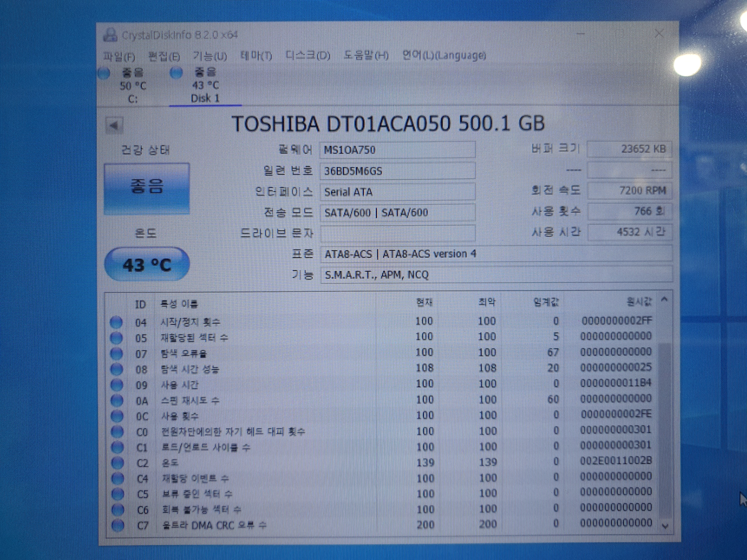Open the 기능(U) menu
The width and height of the screenshot is (747, 560).
(x=210, y=56)
